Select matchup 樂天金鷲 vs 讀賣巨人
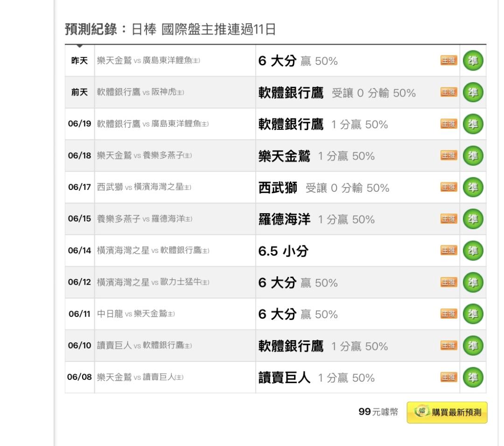 (x=140, y=377)
